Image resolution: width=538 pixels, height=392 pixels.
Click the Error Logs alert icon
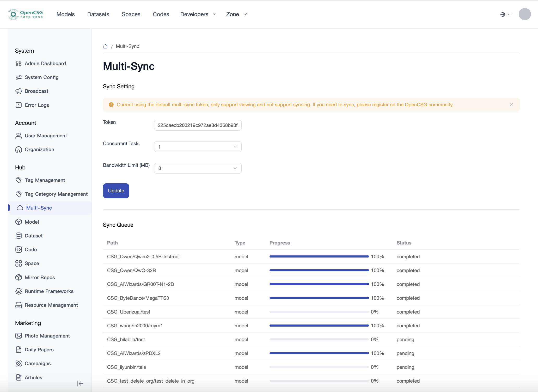19,105
